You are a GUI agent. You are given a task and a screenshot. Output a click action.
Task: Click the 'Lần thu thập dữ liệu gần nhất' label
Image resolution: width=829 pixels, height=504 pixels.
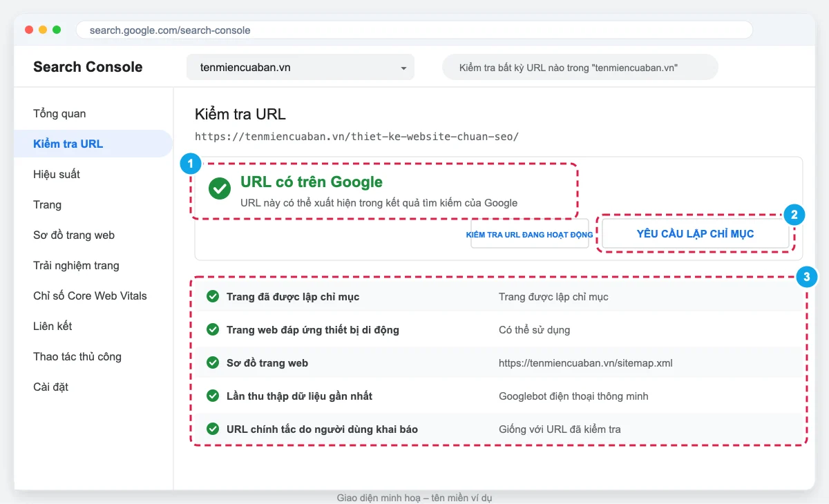(x=300, y=396)
